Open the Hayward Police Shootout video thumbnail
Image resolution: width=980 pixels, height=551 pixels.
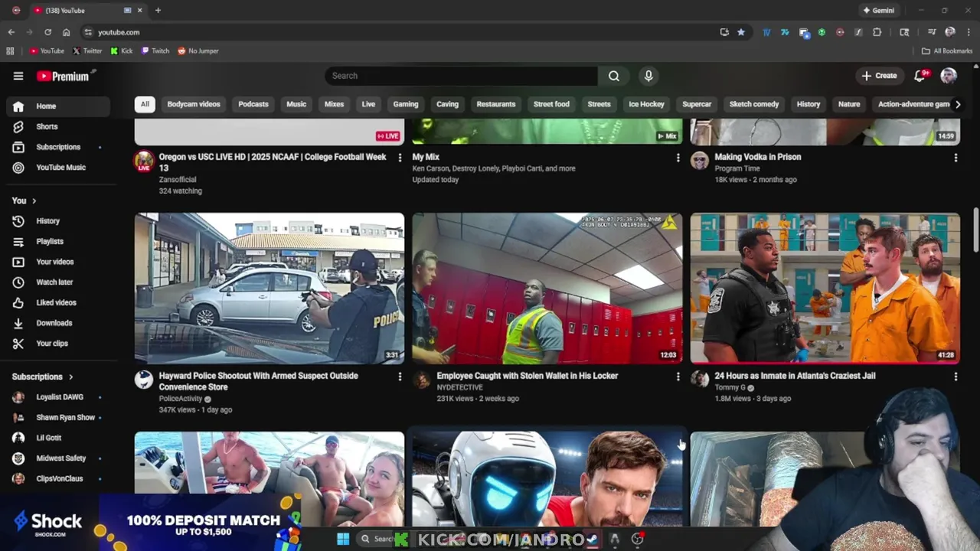pos(269,288)
